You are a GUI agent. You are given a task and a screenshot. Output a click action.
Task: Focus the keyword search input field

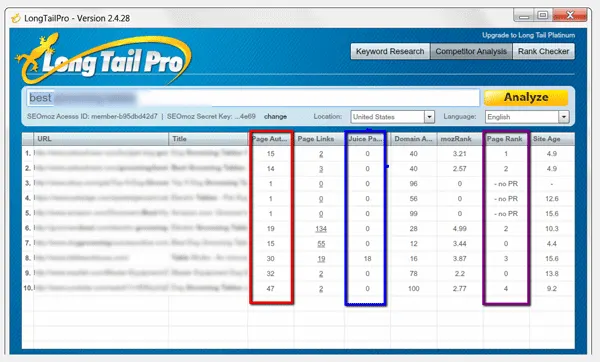point(253,98)
